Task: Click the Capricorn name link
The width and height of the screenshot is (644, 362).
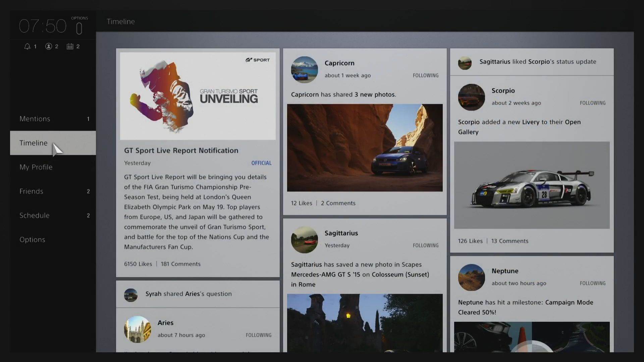Action: [x=339, y=63]
